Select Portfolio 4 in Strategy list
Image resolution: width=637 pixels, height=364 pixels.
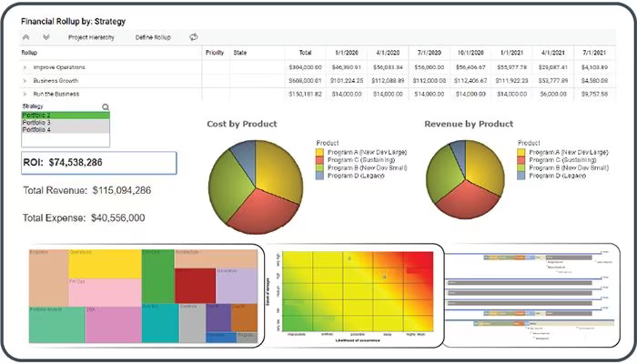pyautogui.click(x=66, y=129)
